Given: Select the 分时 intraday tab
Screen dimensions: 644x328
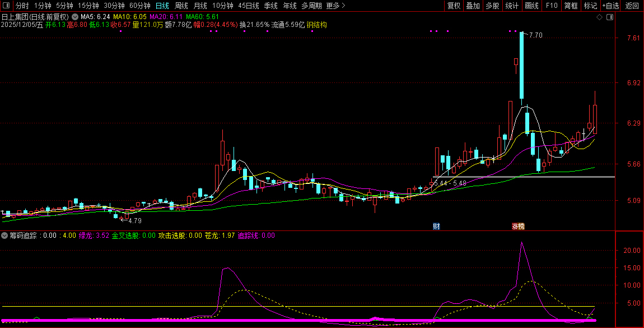Looking at the screenshot, I should point(22,6).
